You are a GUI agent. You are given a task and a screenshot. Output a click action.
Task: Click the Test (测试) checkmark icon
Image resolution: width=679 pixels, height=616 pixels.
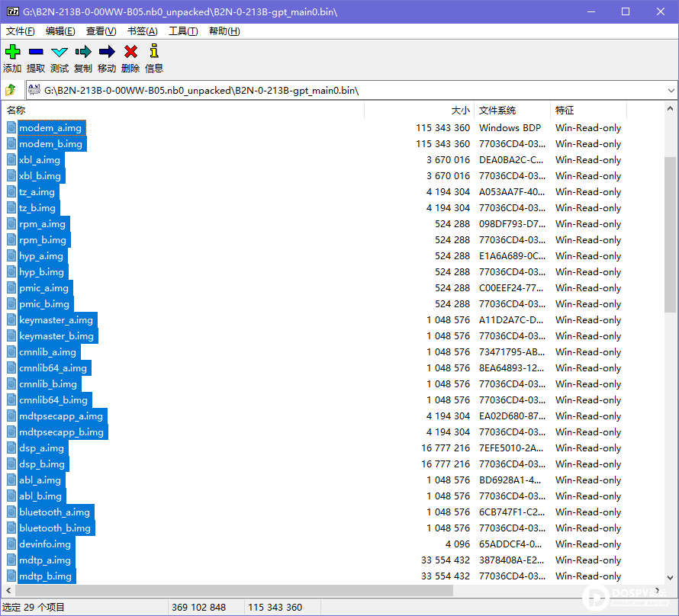pyautogui.click(x=60, y=53)
